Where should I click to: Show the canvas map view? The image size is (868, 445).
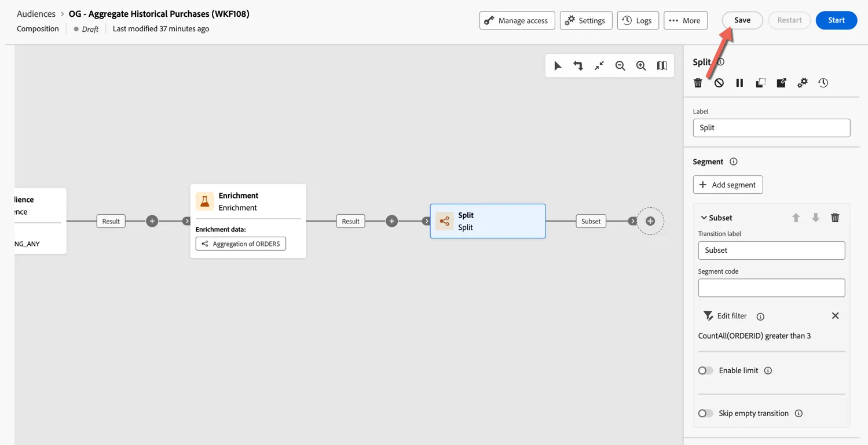662,66
